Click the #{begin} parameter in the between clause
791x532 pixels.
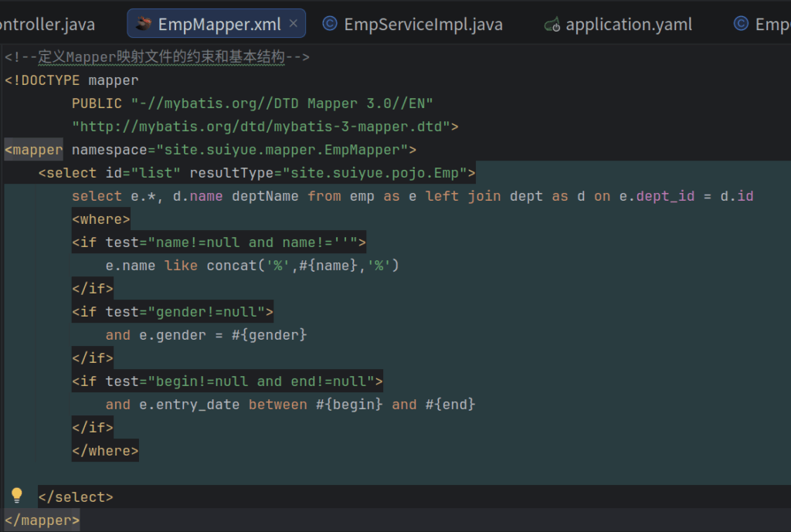coord(349,405)
